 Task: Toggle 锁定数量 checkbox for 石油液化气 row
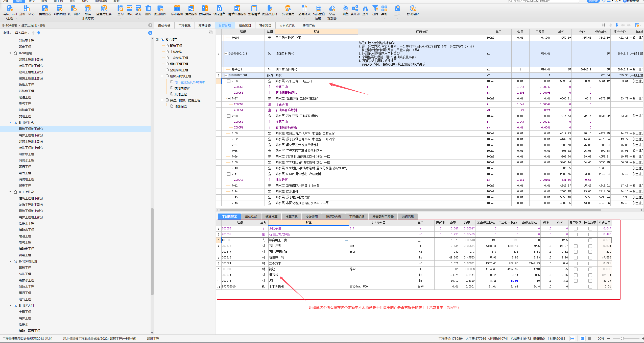tap(590, 257)
